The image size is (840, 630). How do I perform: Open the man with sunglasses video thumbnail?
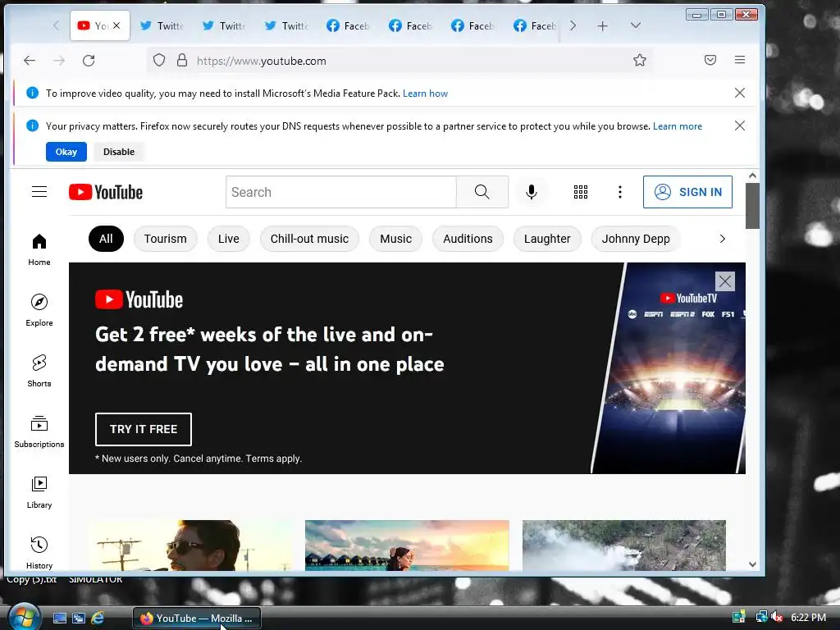(190, 545)
